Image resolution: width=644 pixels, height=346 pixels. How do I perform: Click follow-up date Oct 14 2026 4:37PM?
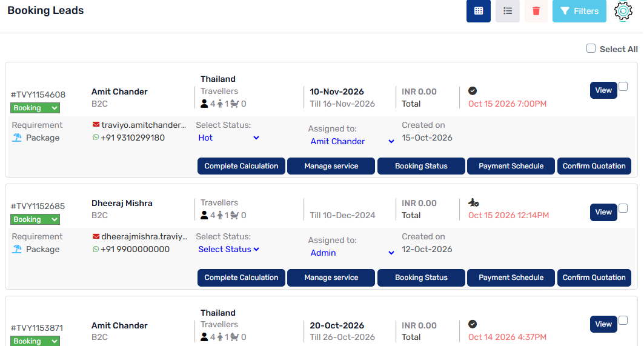click(507, 337)
